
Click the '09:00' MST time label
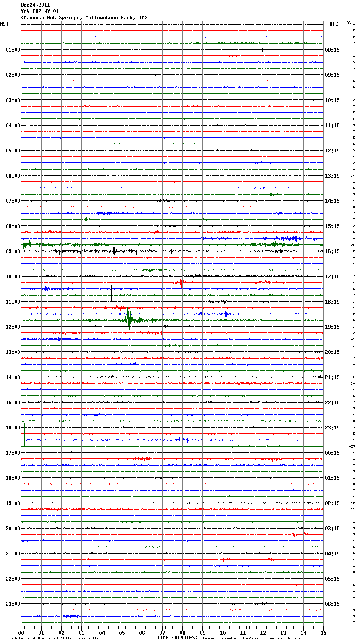coord(13,251)
